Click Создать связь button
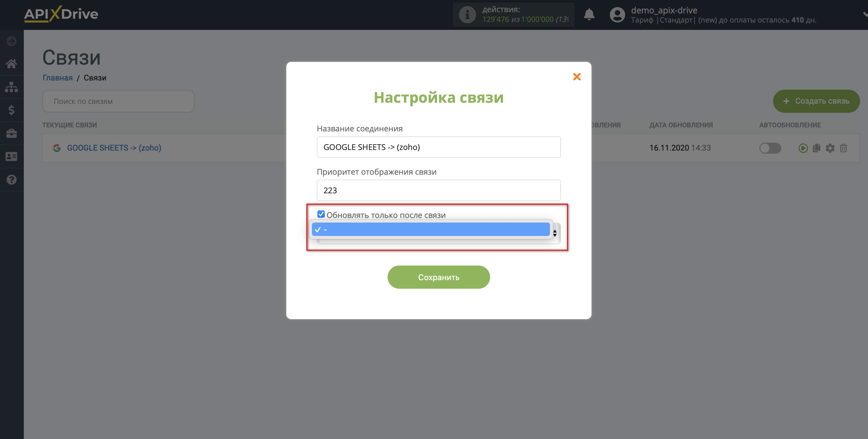The width and height of the screenshot is (868, 439). point(816,101)
